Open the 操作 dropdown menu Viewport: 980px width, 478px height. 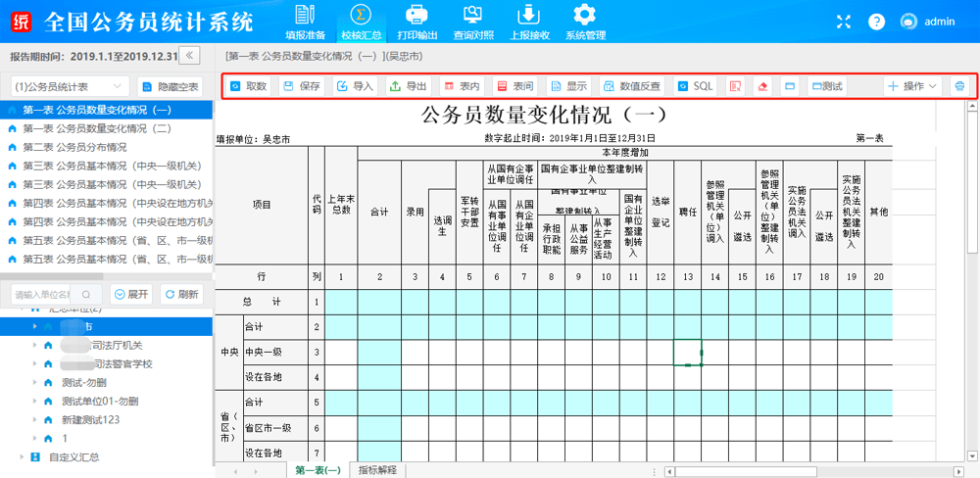913,86
